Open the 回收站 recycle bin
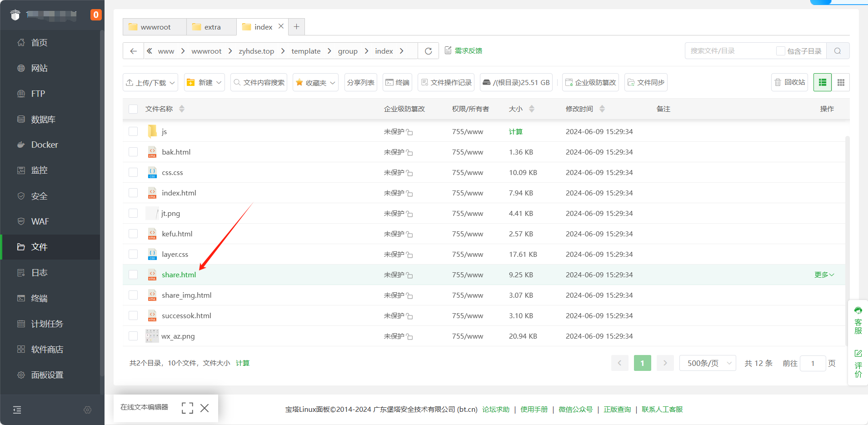This screenshot has height=425, width=868. (789, 82)
